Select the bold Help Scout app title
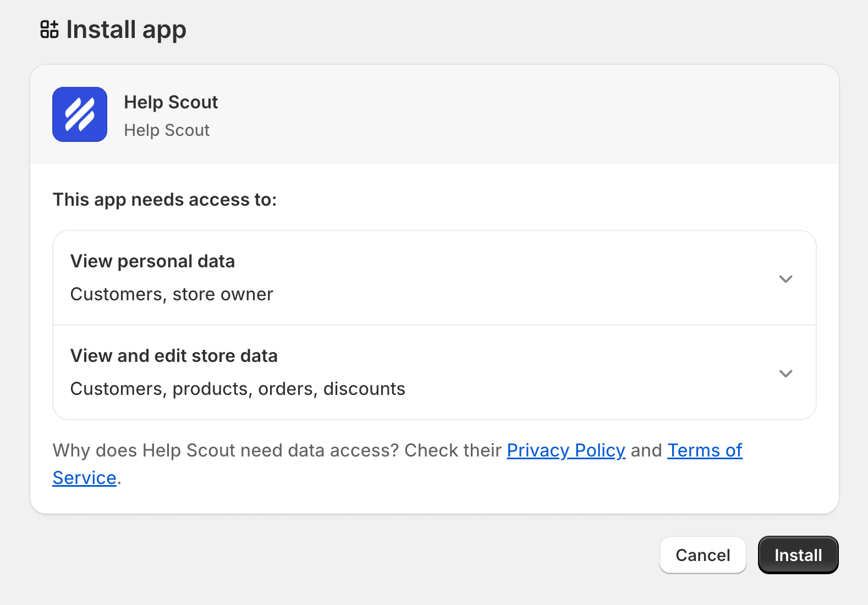 (171, 102)
